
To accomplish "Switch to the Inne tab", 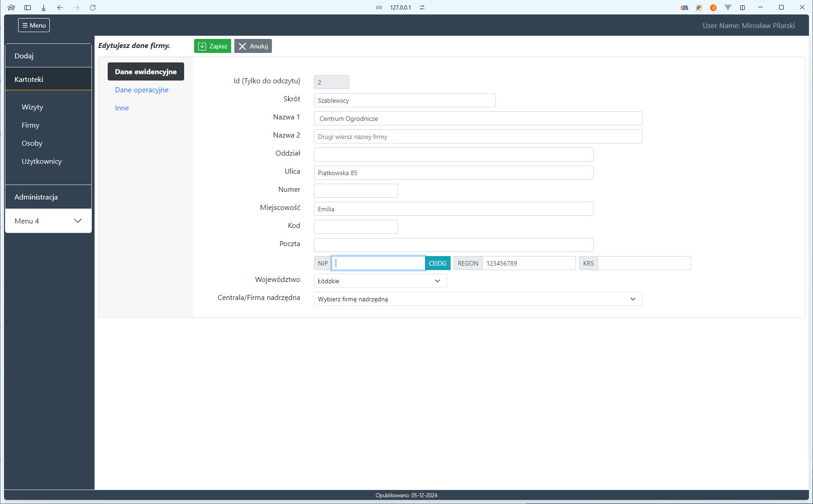I will [x=122, y=108].
